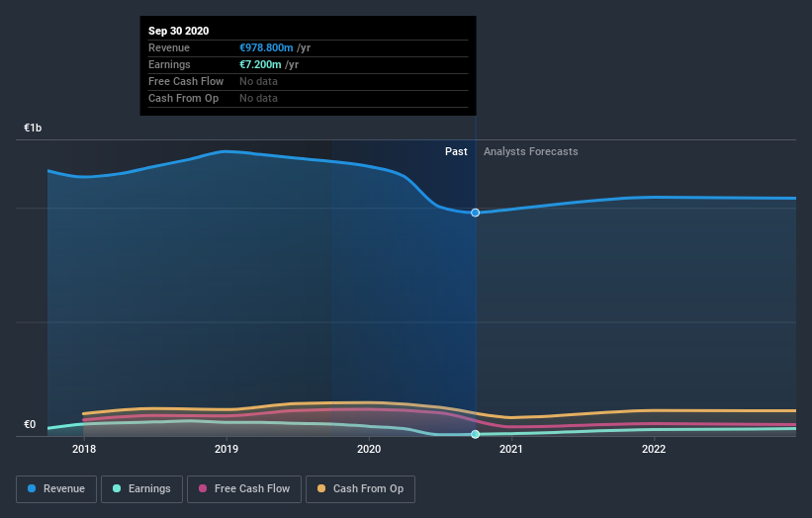The image size is (812, 518).
Task: Click the Free Cash Flow tooltip row label
Action: [x=186, y=81]
